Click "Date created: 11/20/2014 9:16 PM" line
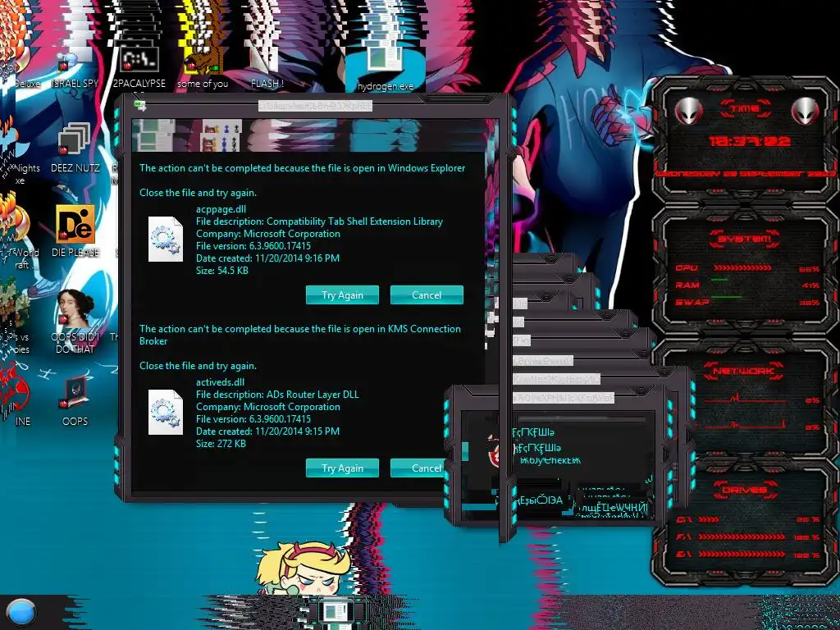The image size is (840, 630). point(267,258)
